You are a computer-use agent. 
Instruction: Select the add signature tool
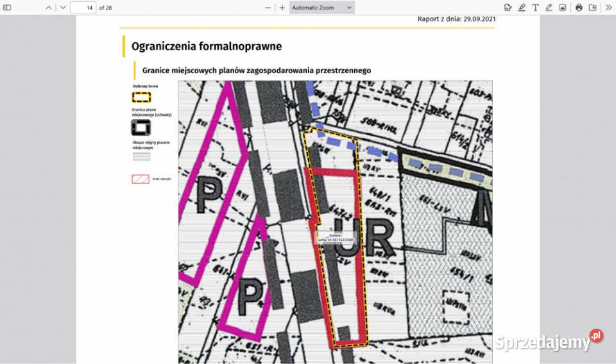point(508,7)
